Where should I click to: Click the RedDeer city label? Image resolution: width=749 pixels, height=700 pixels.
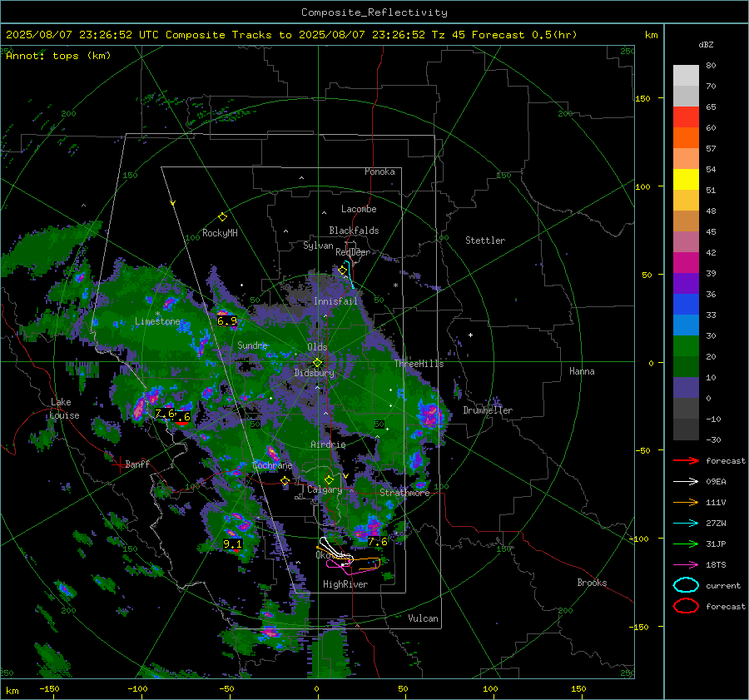(353, 252)
